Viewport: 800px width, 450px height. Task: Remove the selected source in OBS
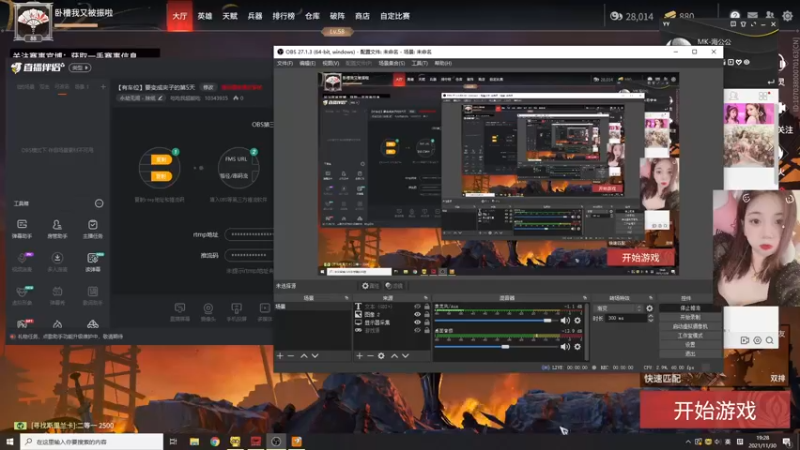(x=370, y=356)
